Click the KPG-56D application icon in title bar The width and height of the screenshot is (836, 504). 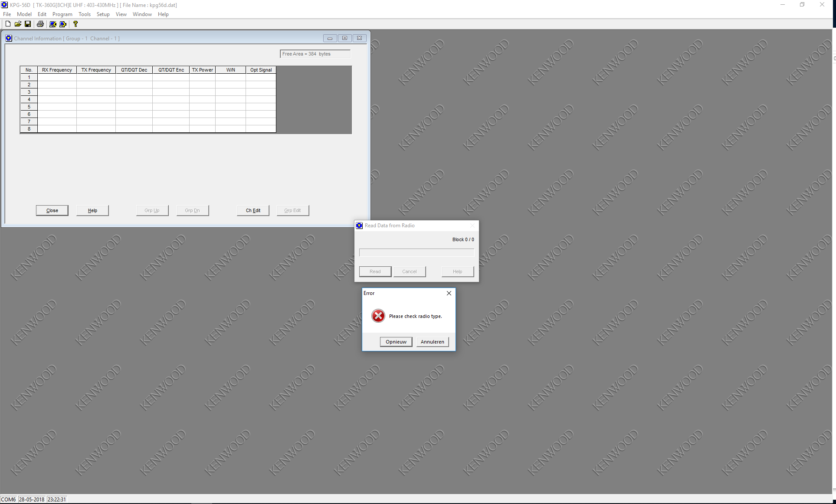pos(4,5)
